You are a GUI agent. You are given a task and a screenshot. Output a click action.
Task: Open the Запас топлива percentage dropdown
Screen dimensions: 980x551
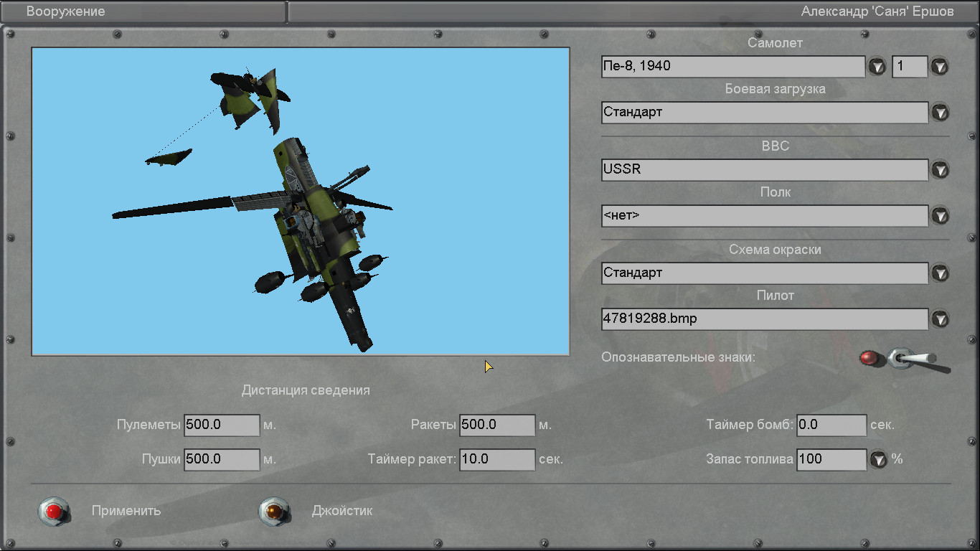879,460
